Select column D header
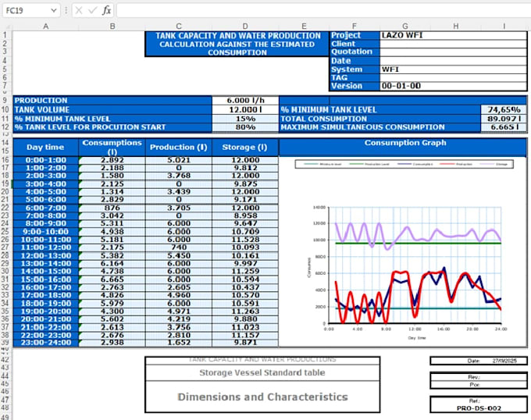This screenshot has height=420, width=531. (x=245, y=27)
